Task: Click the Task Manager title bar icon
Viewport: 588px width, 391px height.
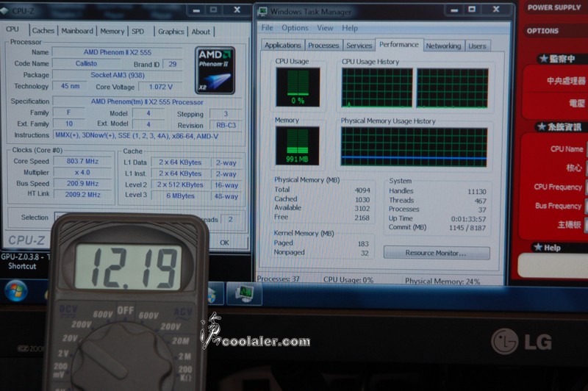Action: click(263, 11)
